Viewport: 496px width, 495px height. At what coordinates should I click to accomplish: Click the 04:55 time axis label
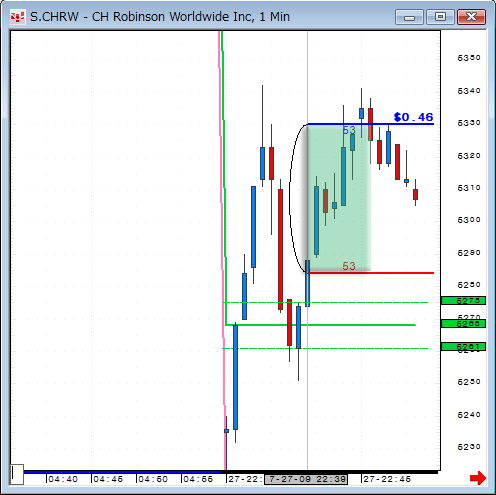tap(198, 479)
